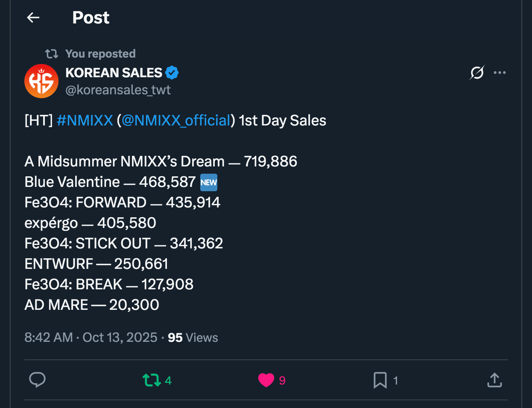Click the reply speech bubble icon

[37, 380]
